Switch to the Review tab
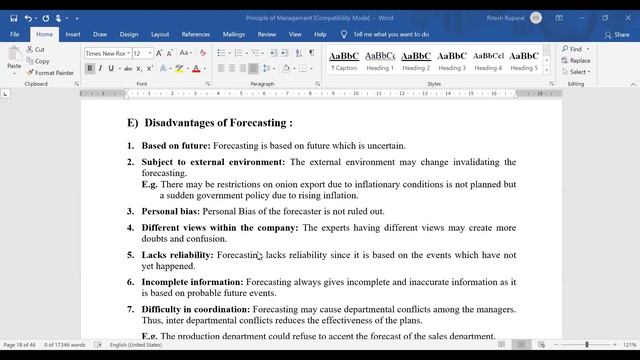The height and width of the screenshot is (360, 640). point(267,34)
